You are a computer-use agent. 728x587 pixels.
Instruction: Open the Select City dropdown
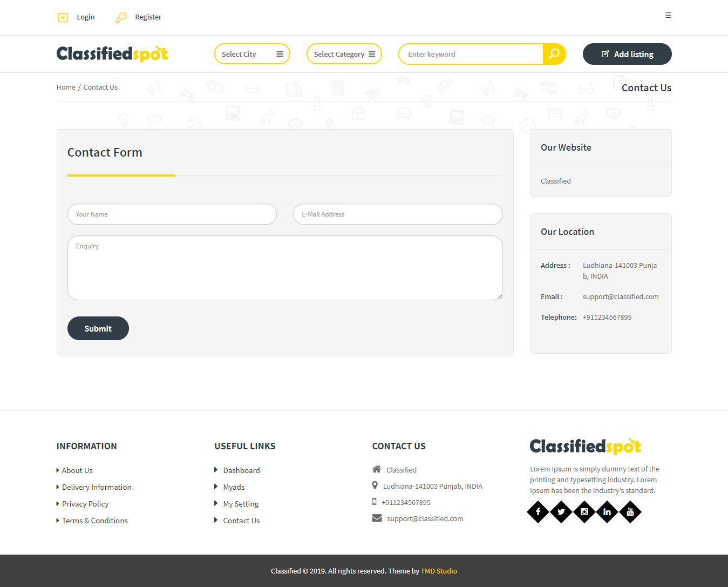pyautogui.click(x=252, y=53)
